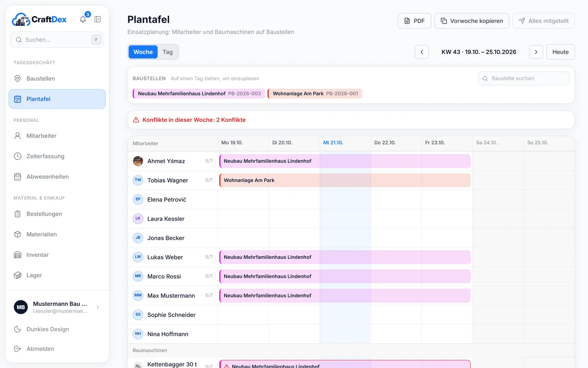Focus the Baustelle suchen field
The height and width of the screenshot is (368, 588).
524,79
